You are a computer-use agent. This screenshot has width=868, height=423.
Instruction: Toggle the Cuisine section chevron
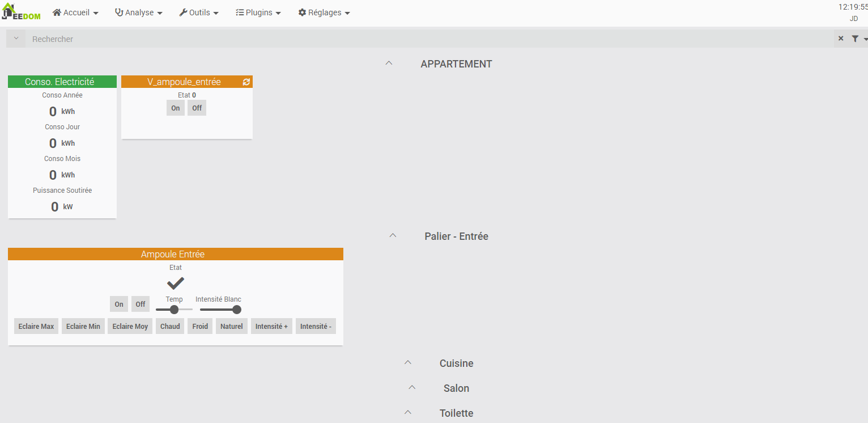click(408, 363)
